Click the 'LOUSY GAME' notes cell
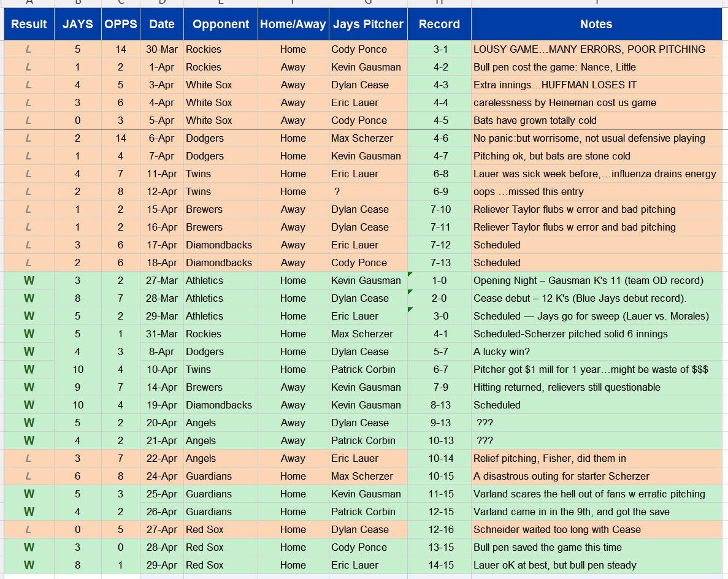 tap(589, 49)
